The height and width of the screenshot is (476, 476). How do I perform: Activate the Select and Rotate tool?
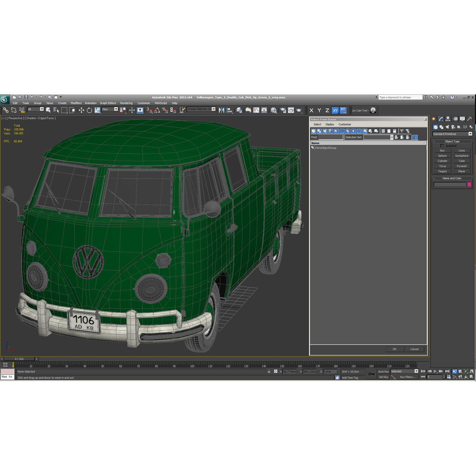click(89, 110)
